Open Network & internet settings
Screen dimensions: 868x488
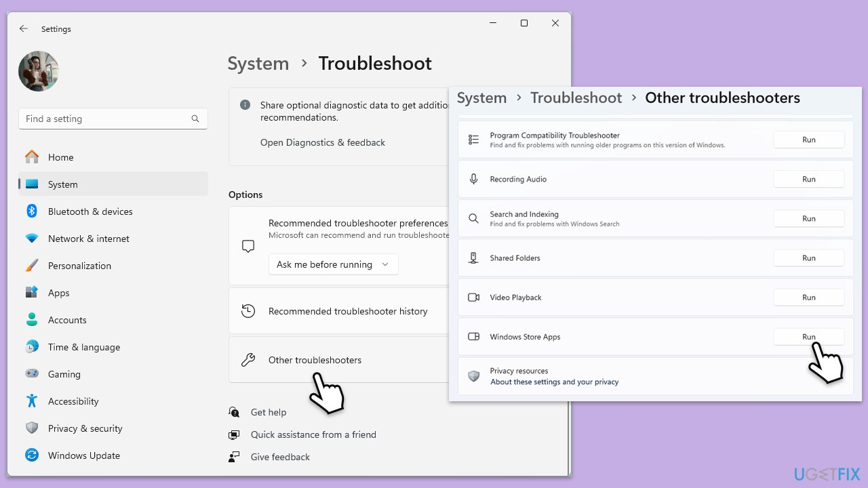coord(113,239)
